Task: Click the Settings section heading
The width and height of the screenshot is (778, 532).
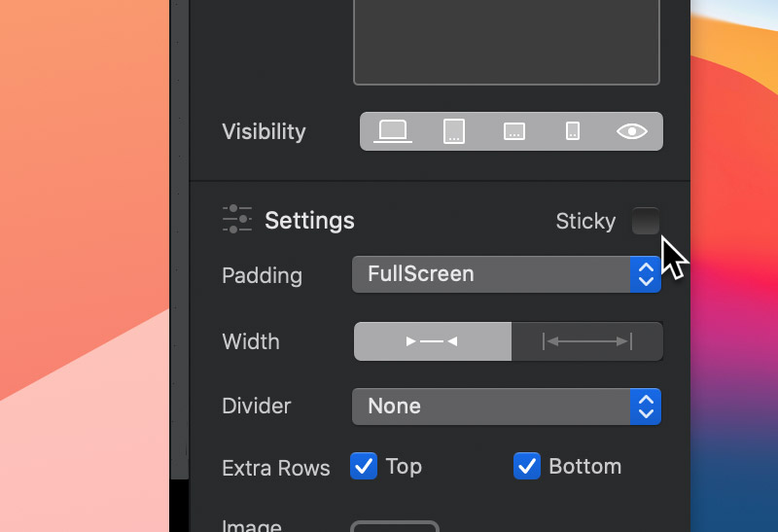Action: (309, 221)
